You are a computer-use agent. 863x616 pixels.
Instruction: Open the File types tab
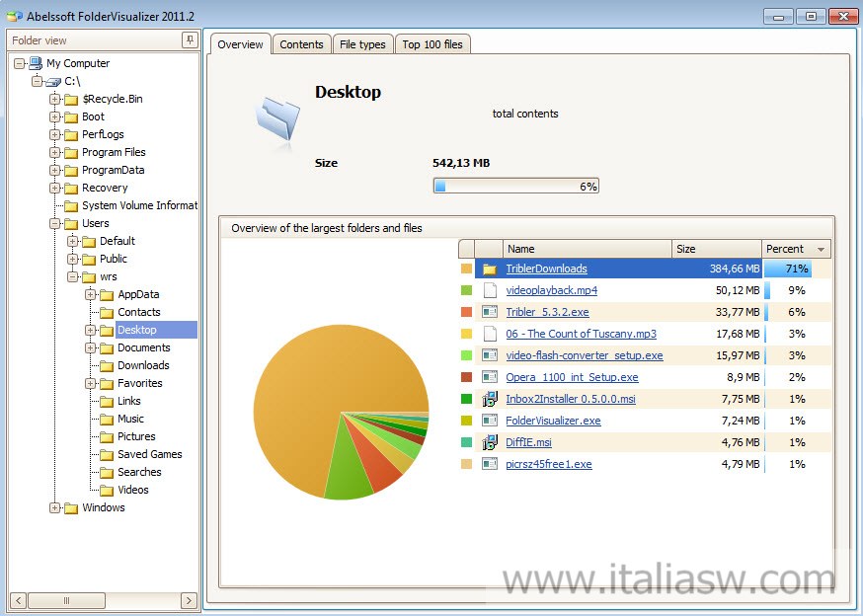pyautogui.click(x=362, y=44)
